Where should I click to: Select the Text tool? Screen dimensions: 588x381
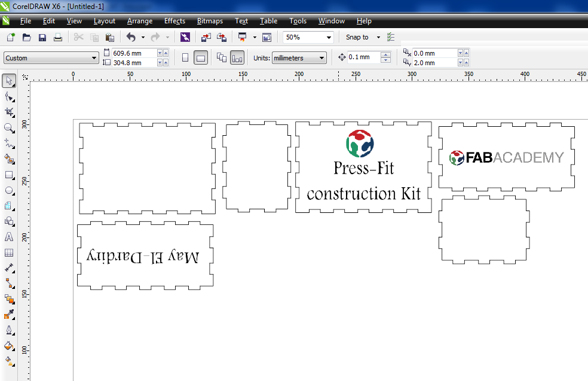tap(9, 237)
